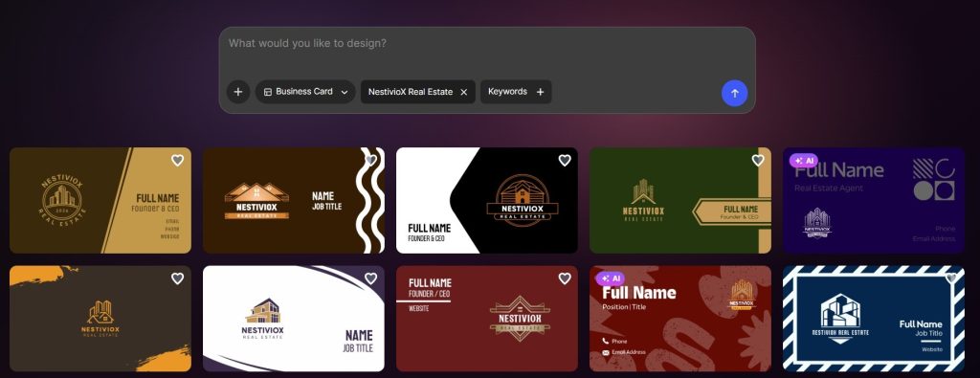The width and height of the screenshot is (980, 378).
Task: Click the Business Card layout icon
Action: pyautogui.click(x=268, y=92)
